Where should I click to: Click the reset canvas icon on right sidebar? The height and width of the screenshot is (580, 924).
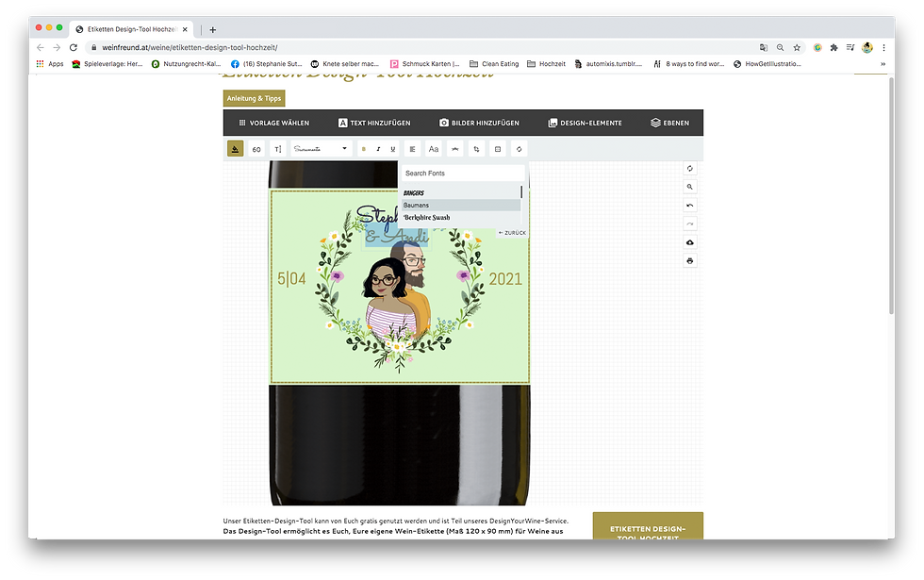tap(689, 169)
